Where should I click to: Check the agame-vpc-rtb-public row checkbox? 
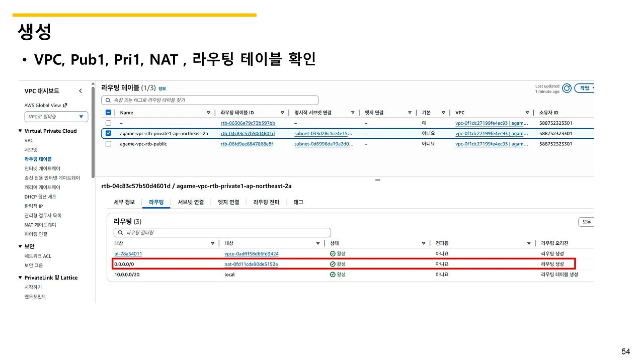109,143
